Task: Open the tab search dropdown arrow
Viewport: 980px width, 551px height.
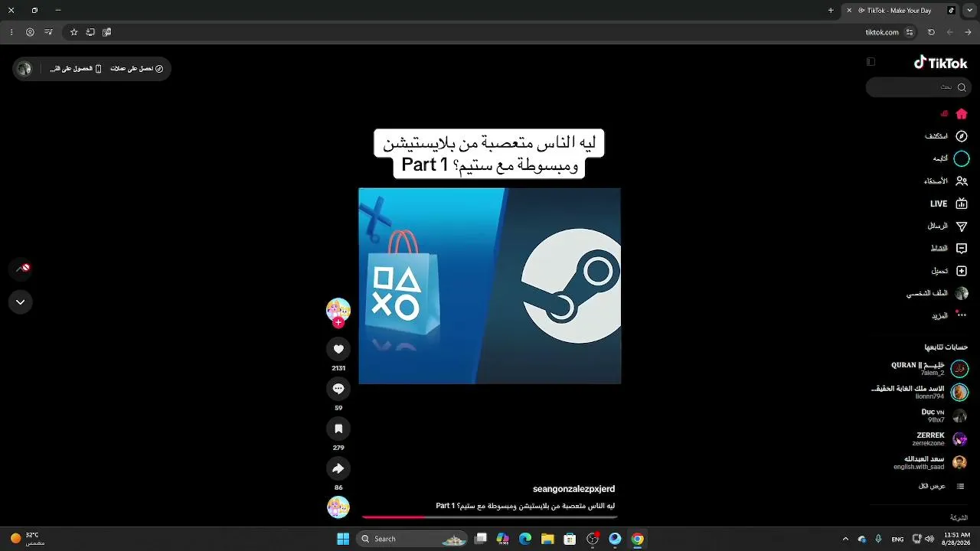Action: [970, 11]
